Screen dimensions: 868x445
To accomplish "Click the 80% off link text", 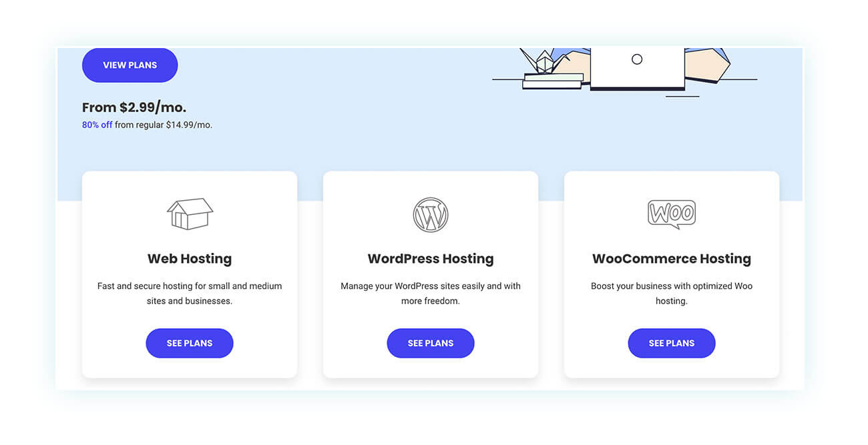I will tap(97, 125).
